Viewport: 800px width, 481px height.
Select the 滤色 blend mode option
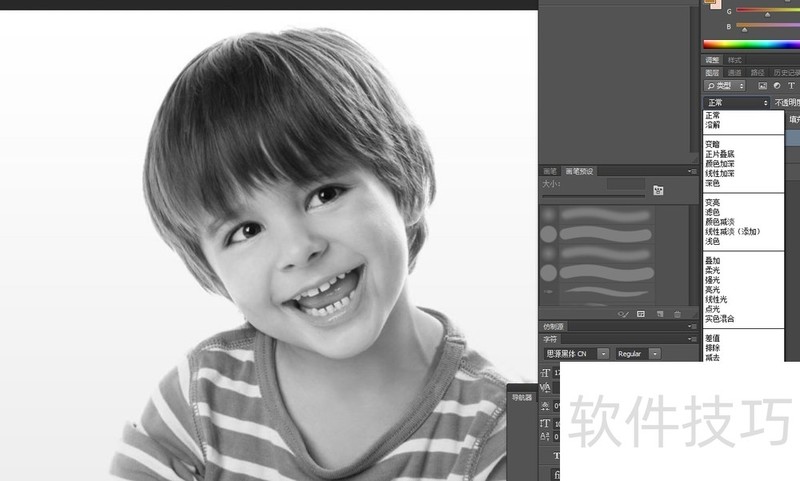tap(712, 212)
